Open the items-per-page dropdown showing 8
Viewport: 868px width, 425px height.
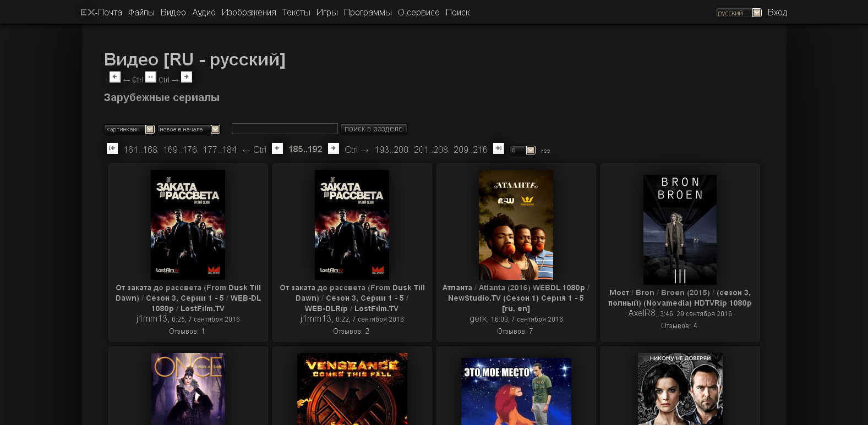click(x=523, y=150)
